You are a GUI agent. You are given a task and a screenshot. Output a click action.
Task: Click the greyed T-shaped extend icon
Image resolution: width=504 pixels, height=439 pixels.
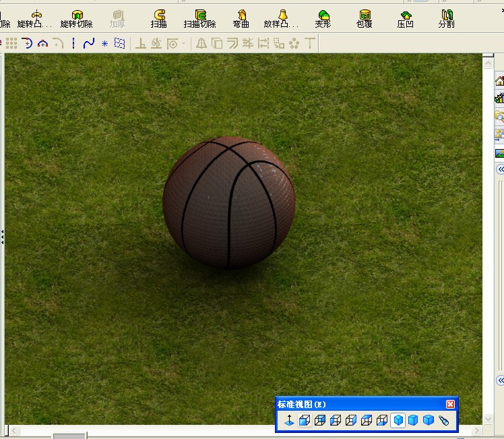coord(309,43)
